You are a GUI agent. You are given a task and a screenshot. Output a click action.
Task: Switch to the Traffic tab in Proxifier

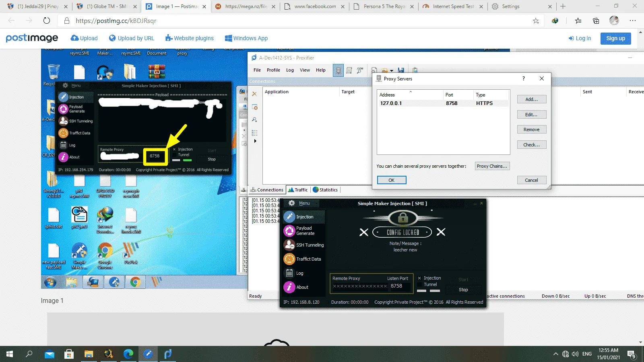point(298,190)
